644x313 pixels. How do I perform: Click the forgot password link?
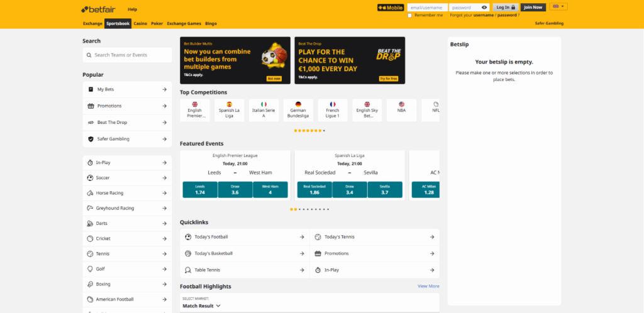(x=507, y=15)
